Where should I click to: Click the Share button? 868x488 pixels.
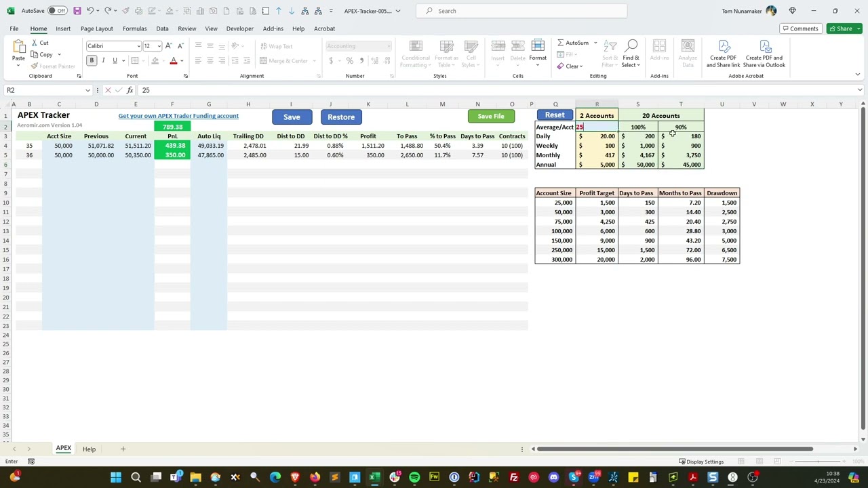tap(844, 28)
